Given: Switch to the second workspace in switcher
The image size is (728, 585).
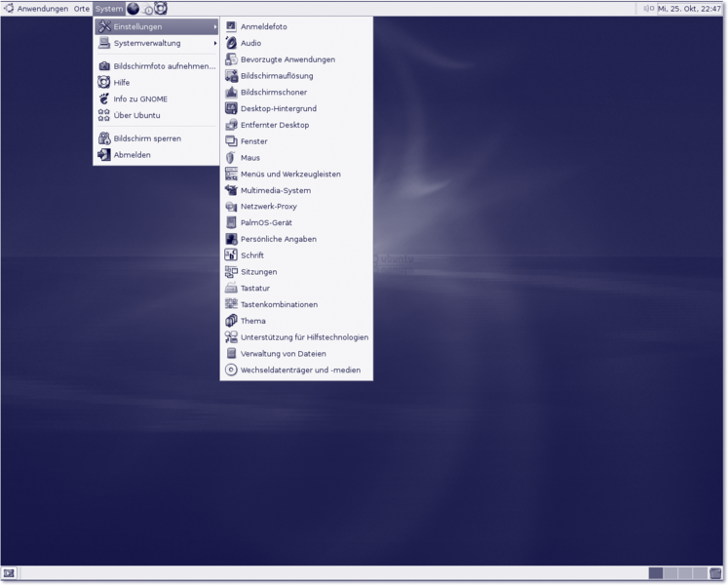Looking at the screenshot, I should click(x=671, y=573).
